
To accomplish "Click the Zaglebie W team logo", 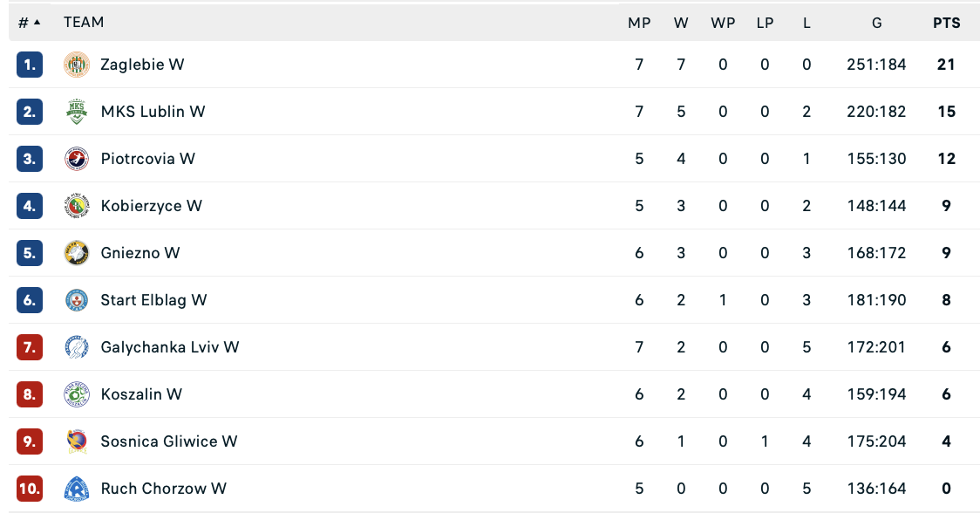I will click(x=77, y=65).
